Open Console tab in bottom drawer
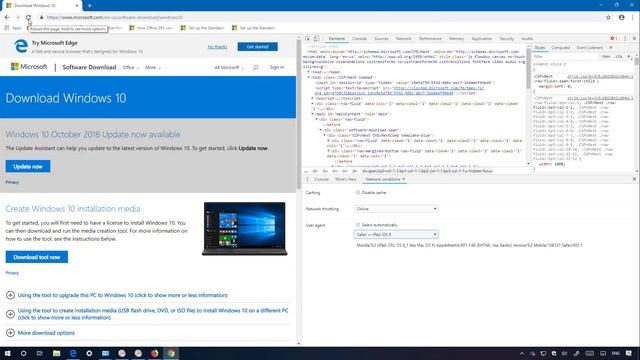 pyautogui.click(x=321, y=179)
